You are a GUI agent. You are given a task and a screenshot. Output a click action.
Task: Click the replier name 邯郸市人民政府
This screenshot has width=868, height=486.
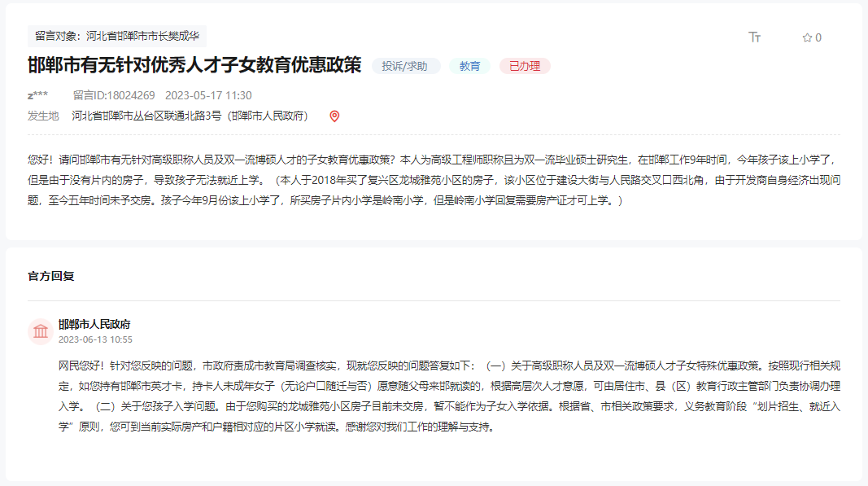click(x=94, y=324)
